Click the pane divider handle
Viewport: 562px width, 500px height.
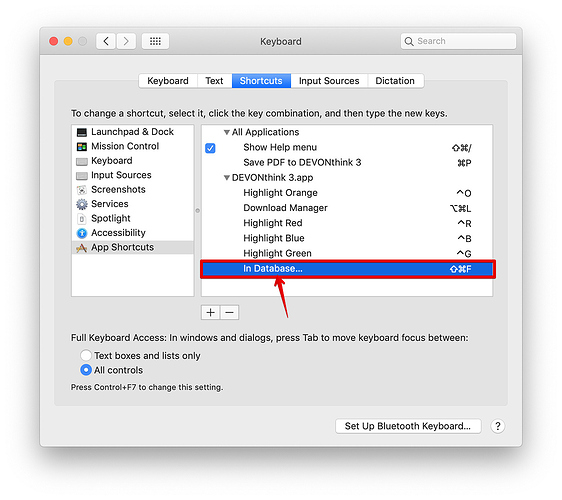197,211
